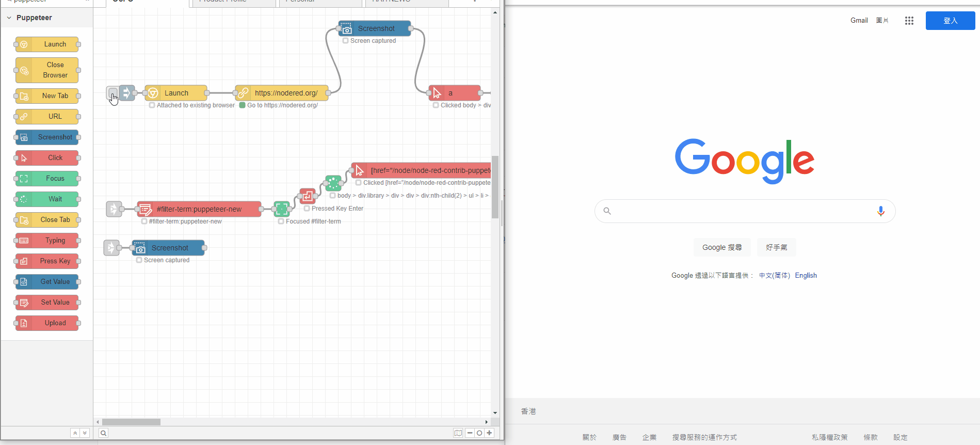Click the #filter-term:puppeteer-new typing node
This screenshot has width=980, height=445.
click(x=199, y=209)
